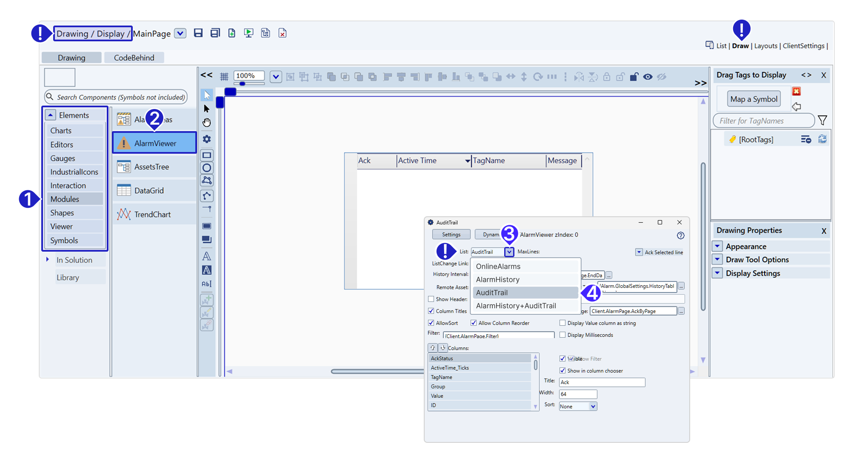868x459 pixels.
Task: Select the rectangle drawing tool
Action: 207,155
